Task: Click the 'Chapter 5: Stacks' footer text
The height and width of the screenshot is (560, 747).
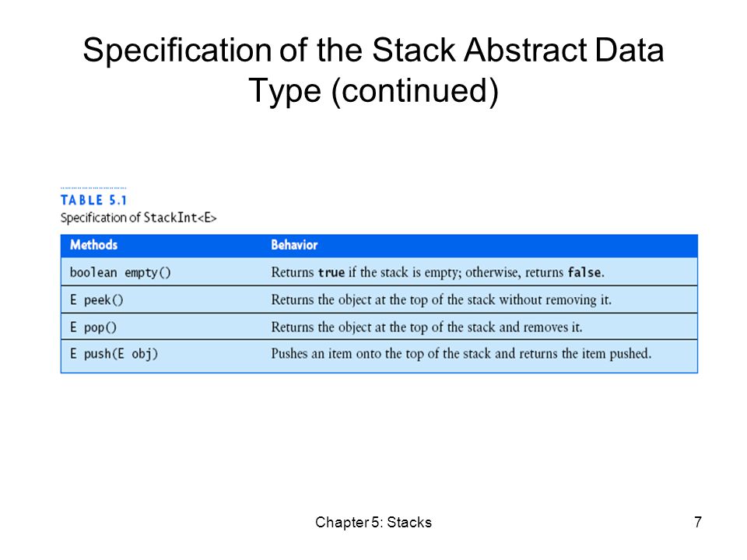Action: (373, 523)
